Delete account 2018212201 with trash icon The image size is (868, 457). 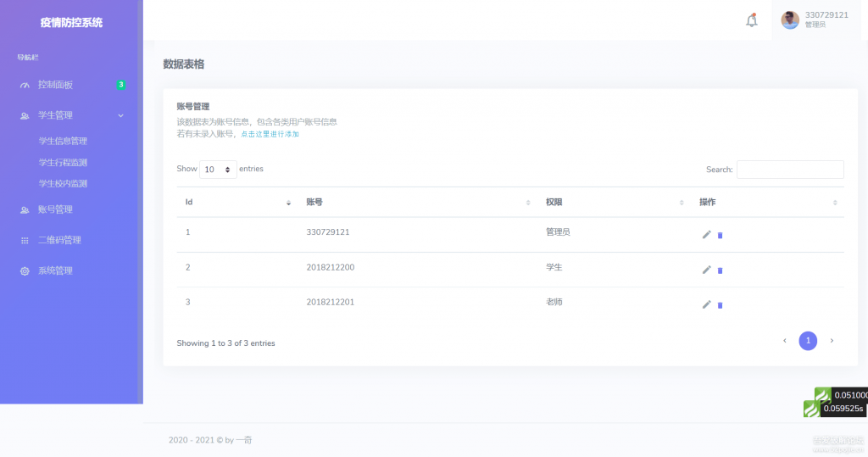pos(721,305)
